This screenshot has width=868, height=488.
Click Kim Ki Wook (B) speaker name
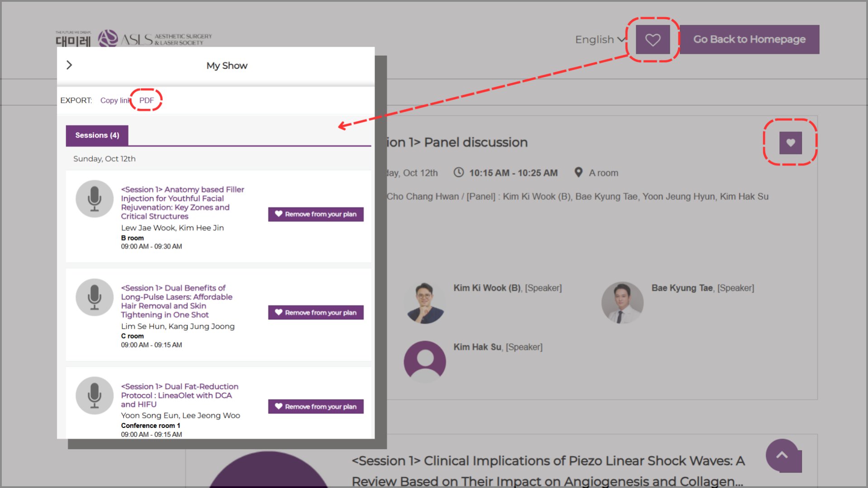pos(487,288)
